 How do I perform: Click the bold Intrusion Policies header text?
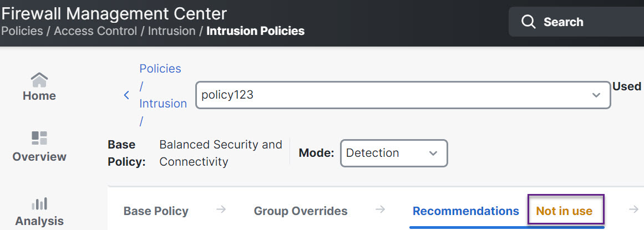click(x=255, y=31)
